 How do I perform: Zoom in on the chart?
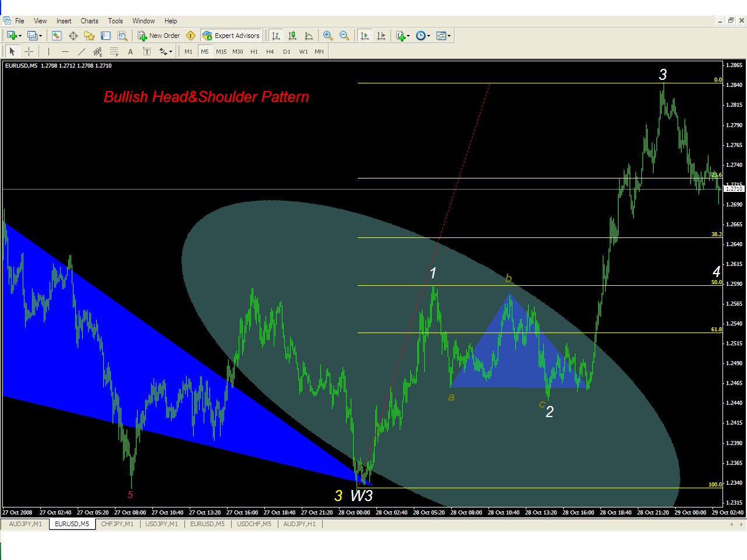point(328,36)
